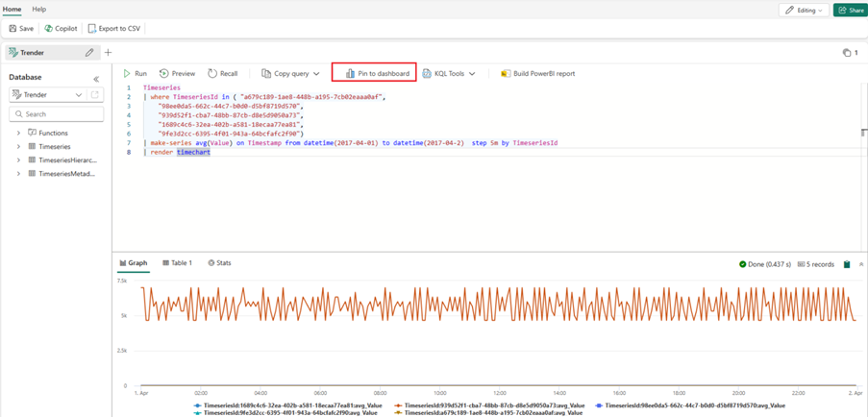Click the tab count icon showing 1
Viewport: 868px width, 417px height.
pos(850,53)
